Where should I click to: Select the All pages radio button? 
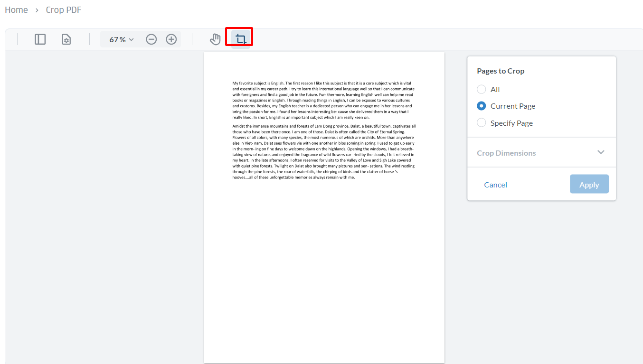[481, 89]
